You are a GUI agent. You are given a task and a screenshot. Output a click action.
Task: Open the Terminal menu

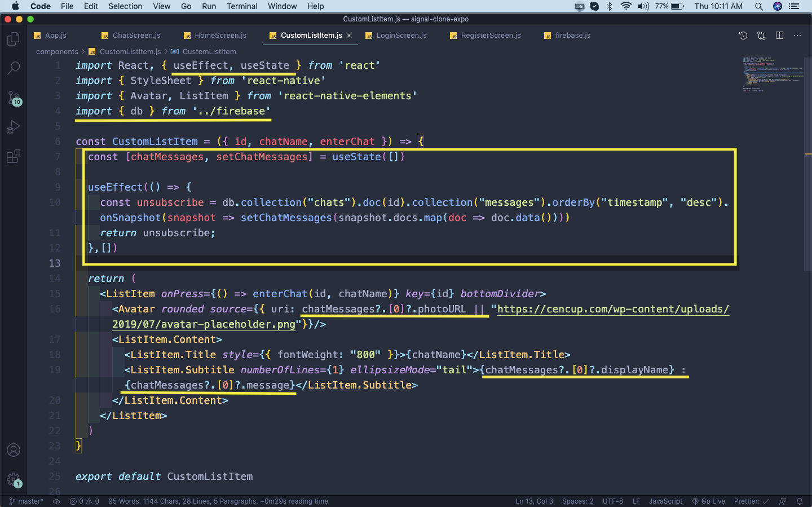[242, 6]
